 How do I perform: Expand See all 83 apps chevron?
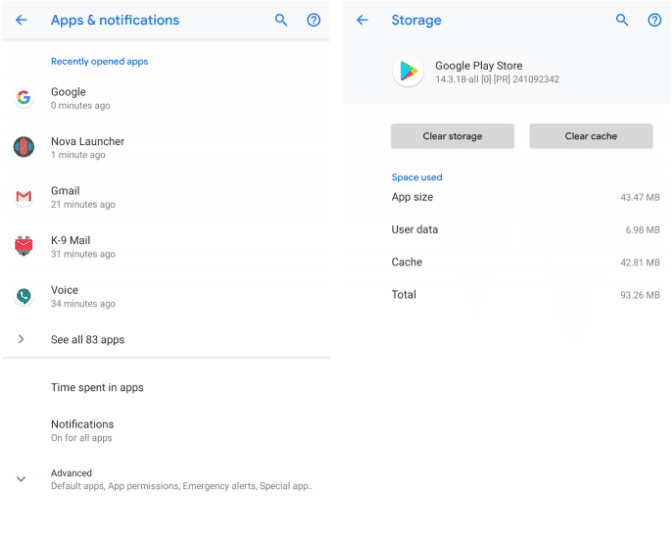(x=21, y=339)
